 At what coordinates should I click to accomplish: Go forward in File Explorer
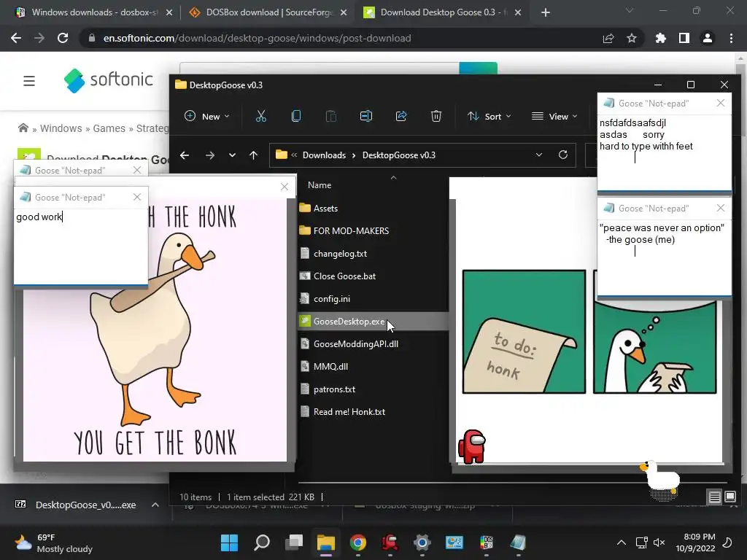[209, 155]
